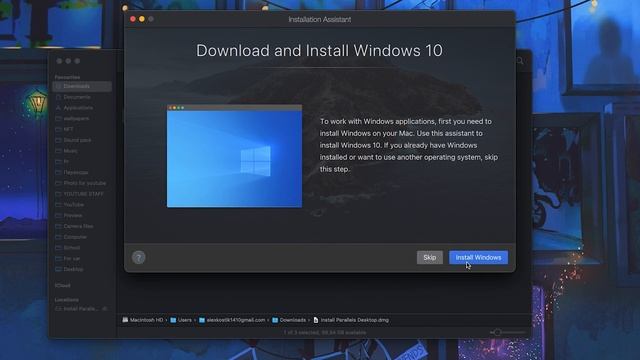
Task: Open help with the question mark button
Action: click(x=139, y=258)
